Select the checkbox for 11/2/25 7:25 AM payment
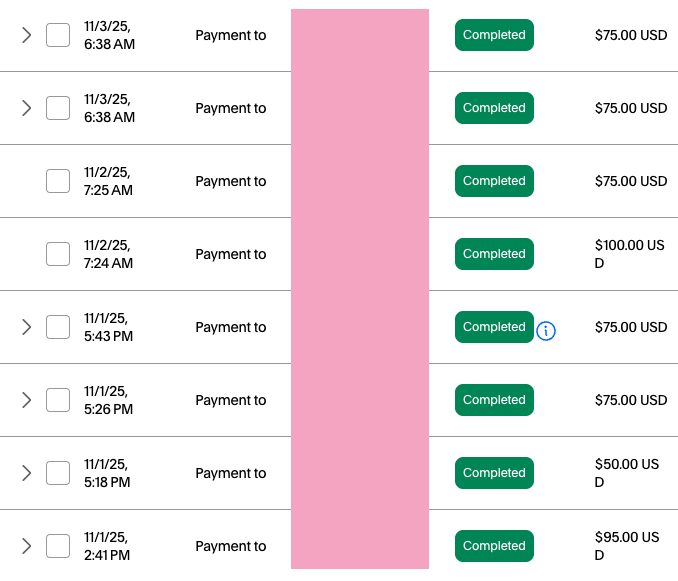The height and width of the screenshot is (581, 678). tap(58, 181)
